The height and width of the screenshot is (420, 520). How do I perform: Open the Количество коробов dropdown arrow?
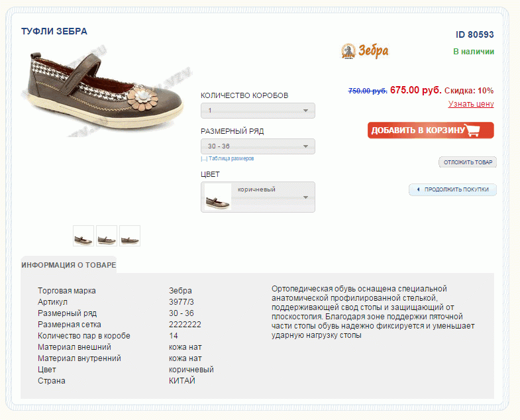306,111
